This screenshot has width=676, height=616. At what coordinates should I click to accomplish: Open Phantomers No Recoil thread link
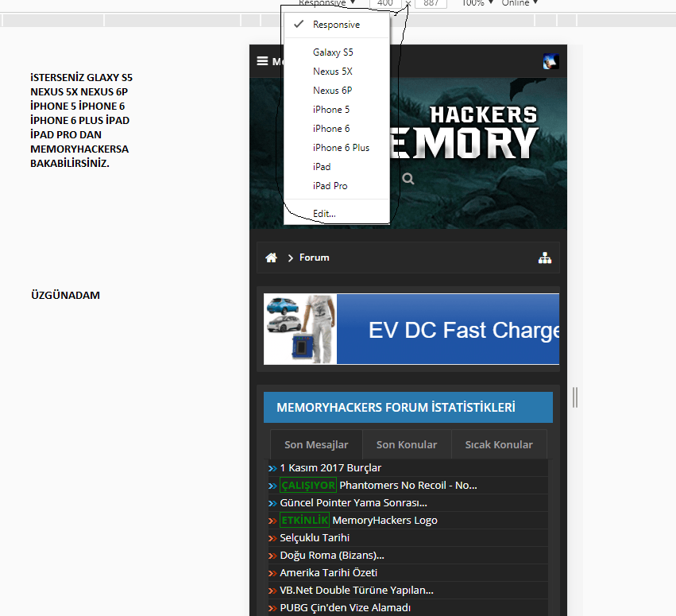pyautogui.click(x=408, y=486)
